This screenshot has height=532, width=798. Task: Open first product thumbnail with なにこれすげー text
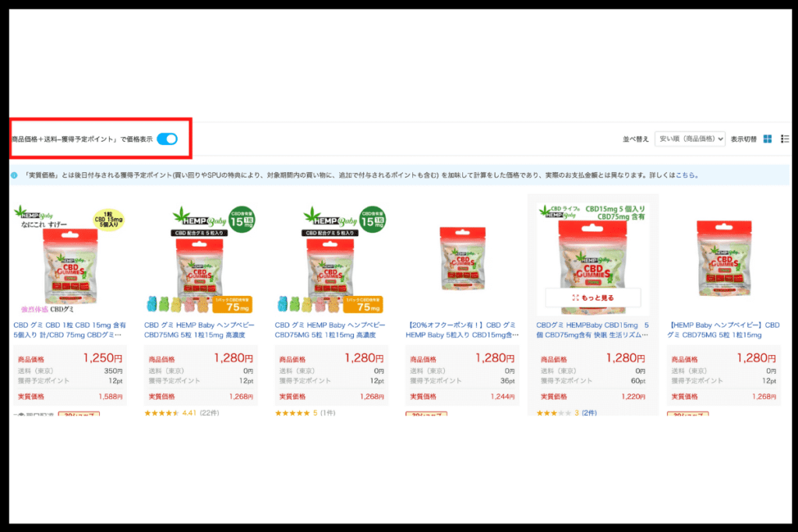click(x=69, y=259)
